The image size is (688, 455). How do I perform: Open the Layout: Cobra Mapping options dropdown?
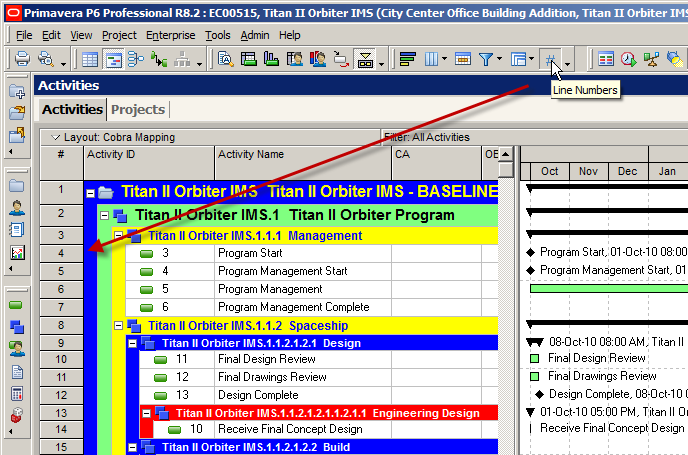(x=55, y=137)
